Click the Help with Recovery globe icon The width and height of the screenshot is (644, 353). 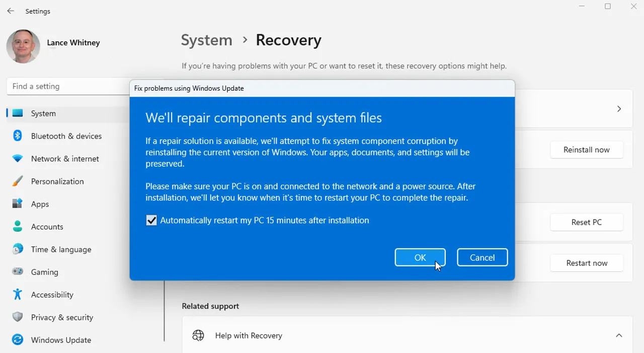(198, 335)
